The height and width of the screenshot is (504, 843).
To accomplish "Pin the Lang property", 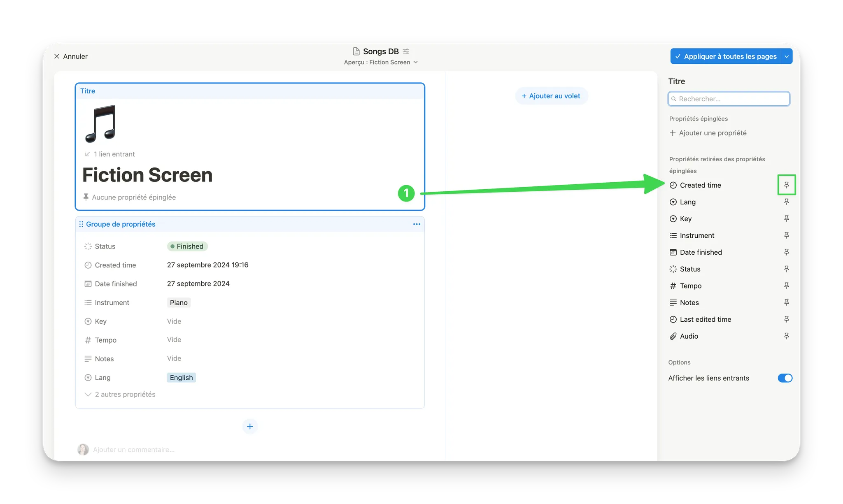I will click(x=786, y=202).
